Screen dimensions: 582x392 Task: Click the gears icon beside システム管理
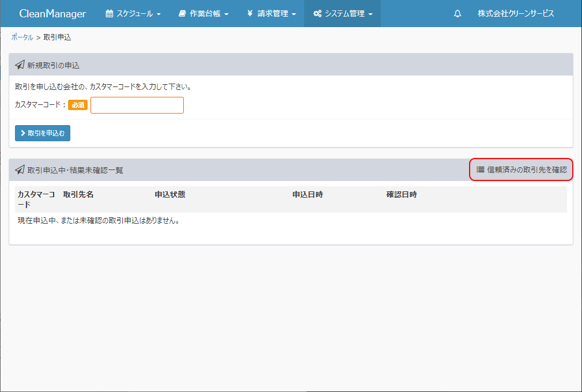[x=317, y=14]
